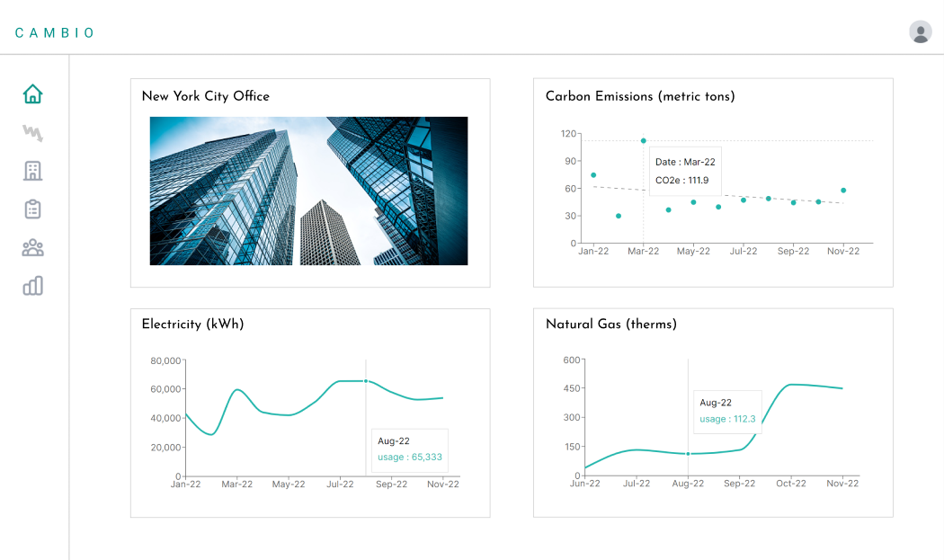Click the New York City Office title
Image resolution: width=944 pixels, height=560 pixels.
tap(206, 96)
